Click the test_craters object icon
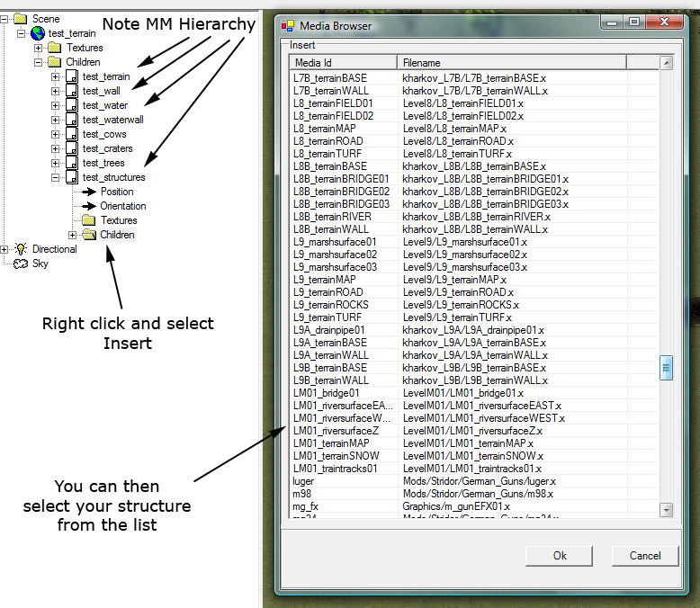 tap(72, 148)
